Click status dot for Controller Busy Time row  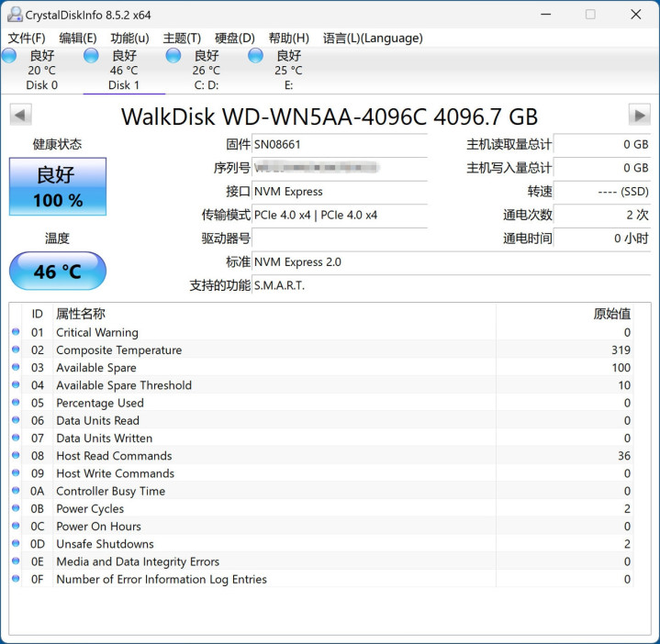point(16,491)
